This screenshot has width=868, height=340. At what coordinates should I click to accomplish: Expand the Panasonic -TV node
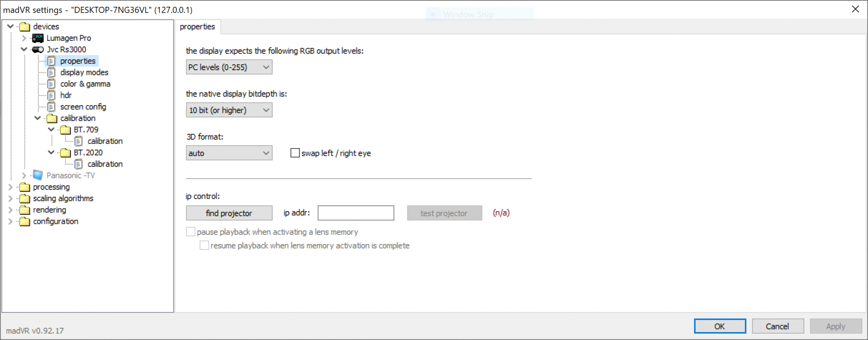pyautogui.click(x=24, y=175)
